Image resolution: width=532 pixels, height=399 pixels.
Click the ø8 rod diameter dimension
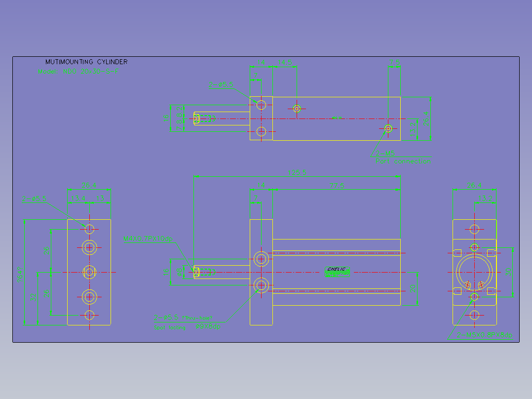[179, 272]
